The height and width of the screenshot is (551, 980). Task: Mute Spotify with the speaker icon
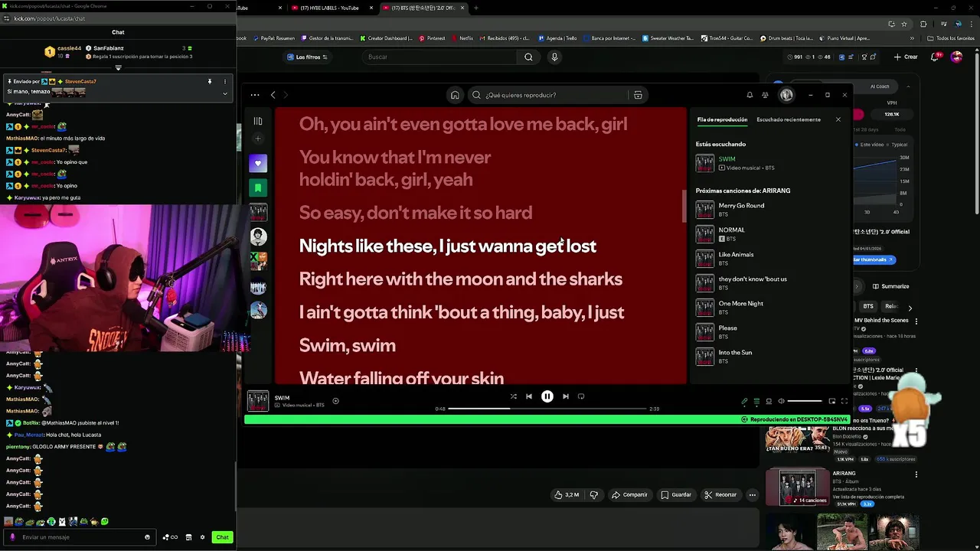click(x=781, y=401)
